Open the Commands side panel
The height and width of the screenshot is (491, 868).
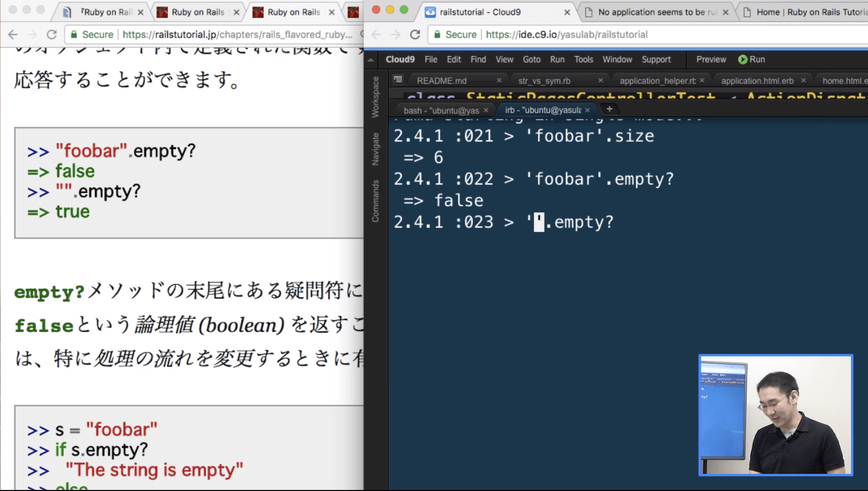coord(375,201)
